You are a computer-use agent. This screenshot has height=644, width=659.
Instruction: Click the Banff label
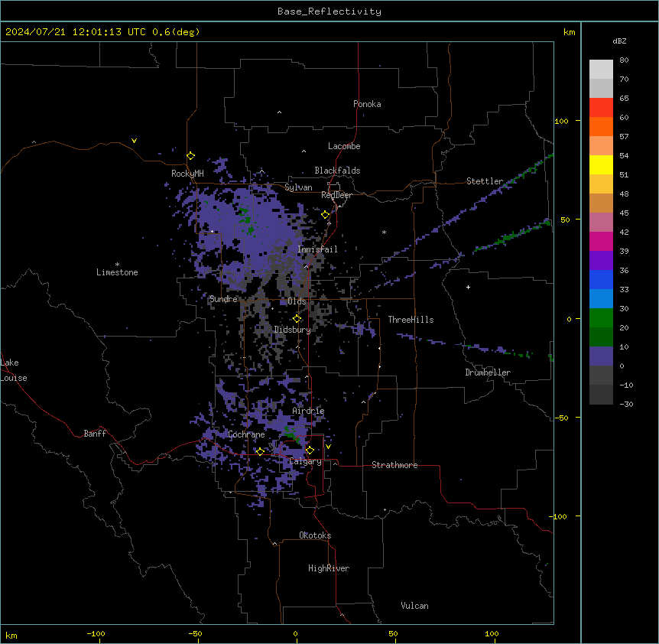[x=95, y=434]
